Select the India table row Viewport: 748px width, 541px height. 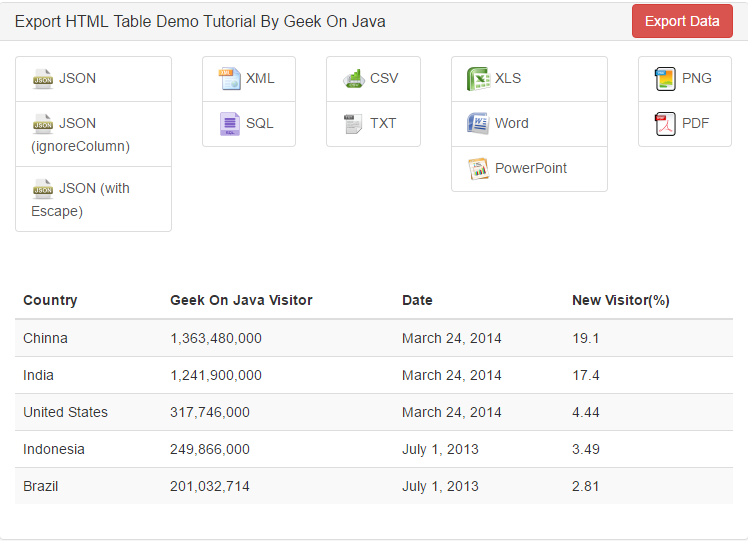[373, 375]
